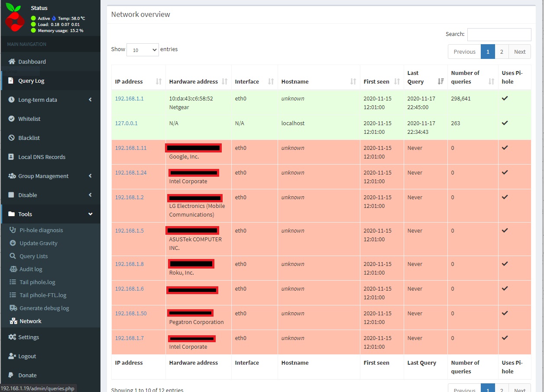Open the Dashboard menu item
This screenshot has width=544, height=392.
pyautogui.click(x=50, y=62)
